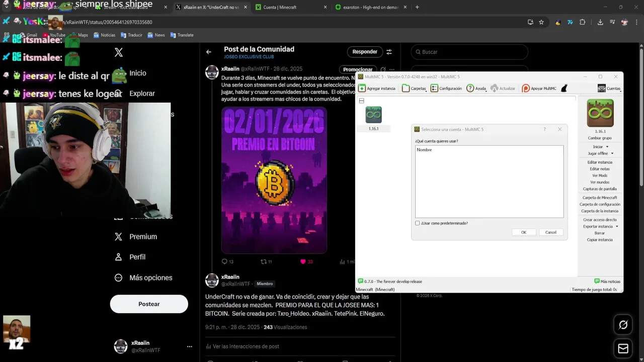The image size is (644, 362).
Task: Click OK in account selection dialog
Action: point(524,232)
